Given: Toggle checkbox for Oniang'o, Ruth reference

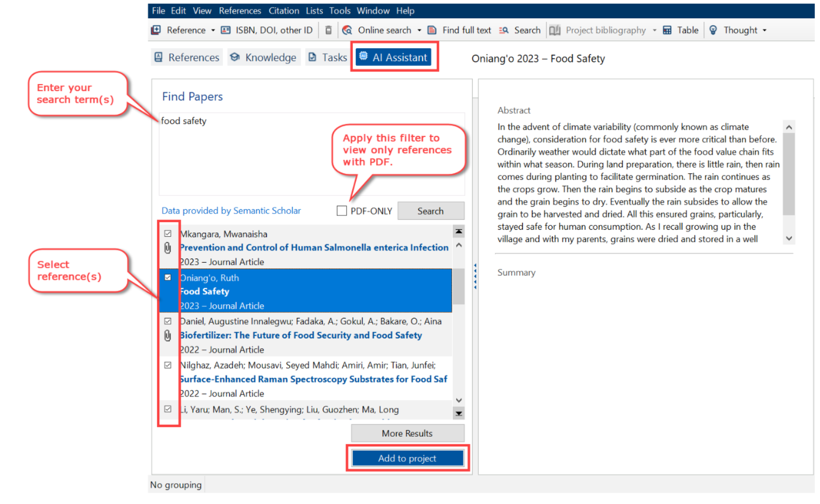Looking at the screenshot, I should click(x=168, y=277).
